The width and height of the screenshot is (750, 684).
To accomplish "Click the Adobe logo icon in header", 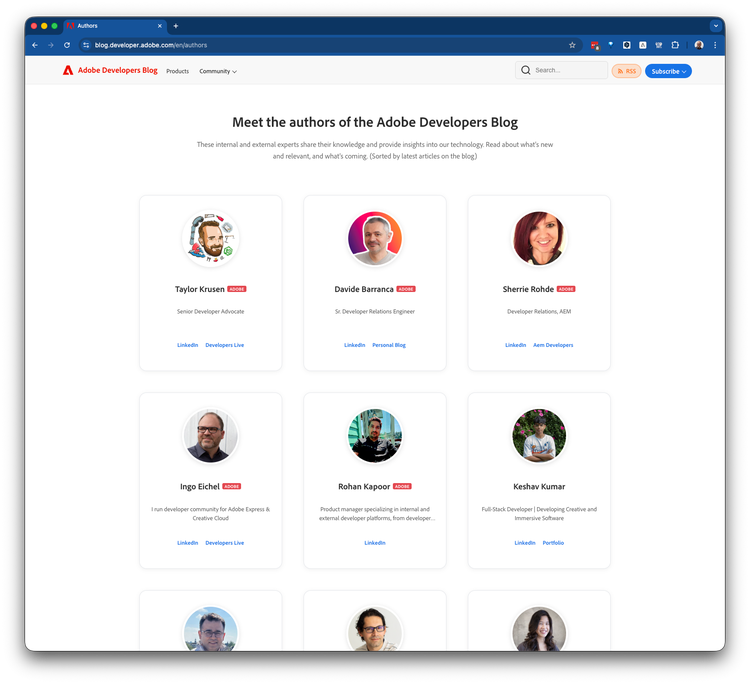I will pos(68,71).
